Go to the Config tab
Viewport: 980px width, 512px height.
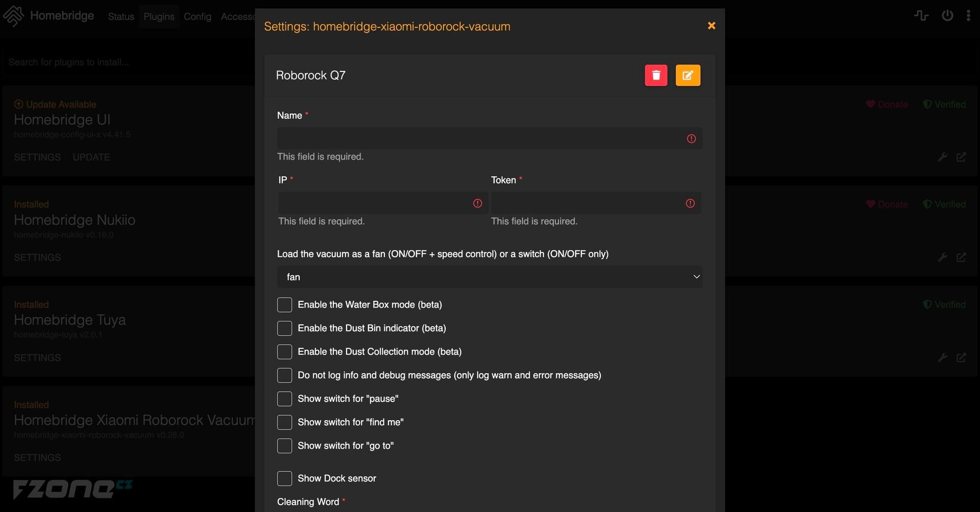coord(198,16)
